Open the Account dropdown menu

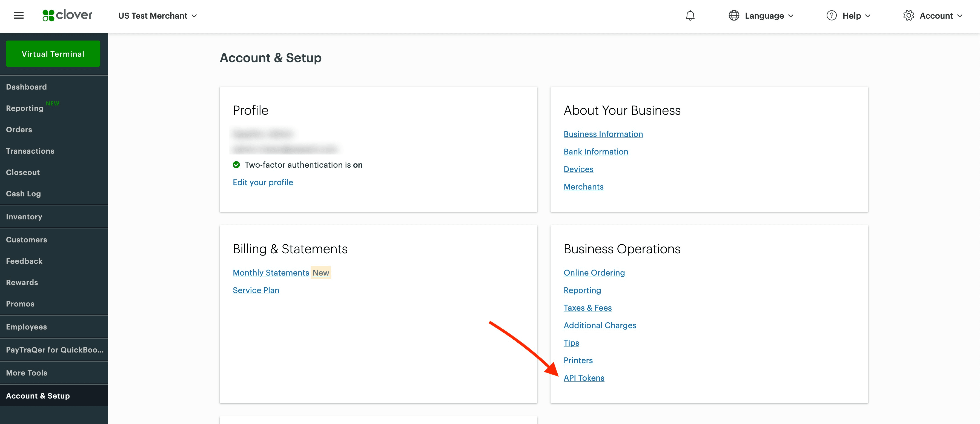click(938, 16)
